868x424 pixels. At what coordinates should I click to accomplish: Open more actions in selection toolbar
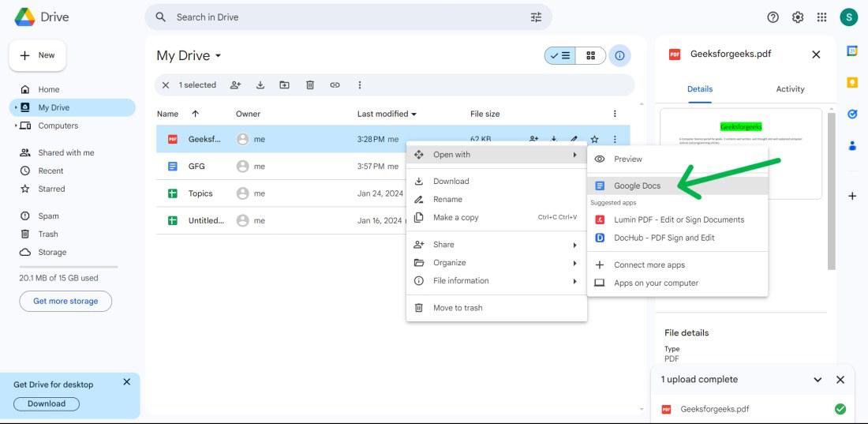(x=360, y=84)
